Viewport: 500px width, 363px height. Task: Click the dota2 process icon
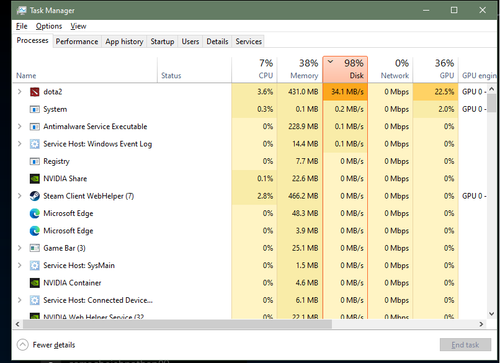coord(35,92)
